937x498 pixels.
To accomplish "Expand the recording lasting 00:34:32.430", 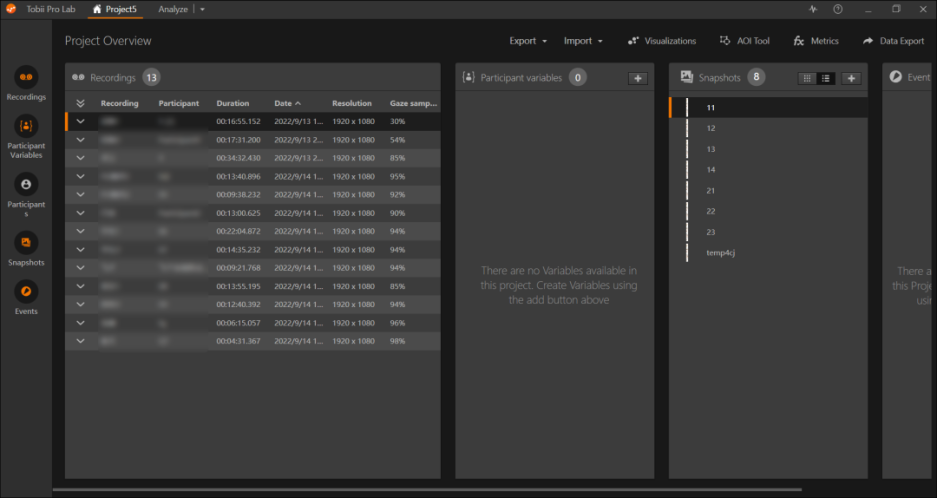I will 80,158.
